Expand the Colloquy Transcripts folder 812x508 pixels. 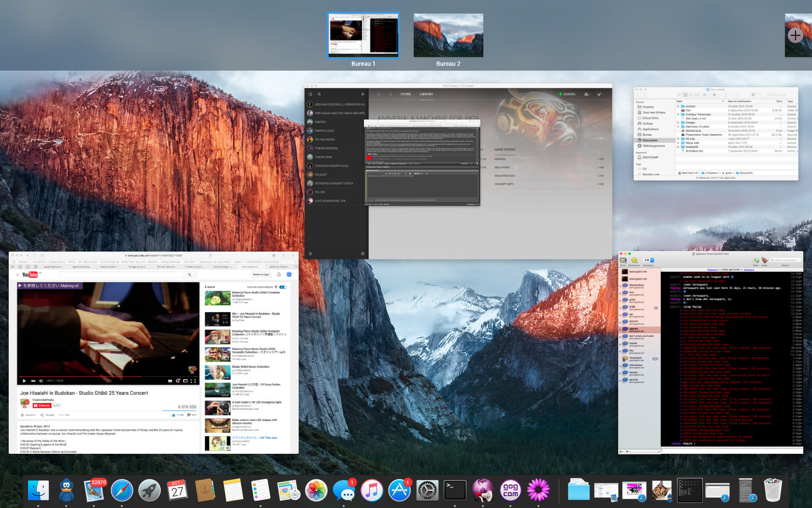(678, 114)
